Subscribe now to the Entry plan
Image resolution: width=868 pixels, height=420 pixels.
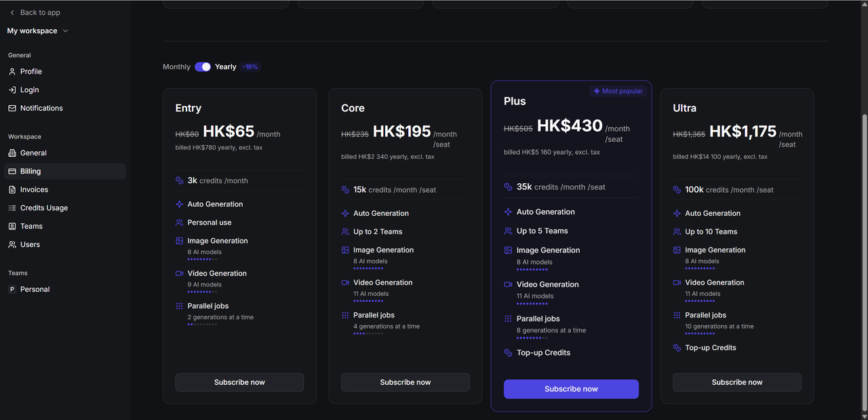[x=239, y=382]
